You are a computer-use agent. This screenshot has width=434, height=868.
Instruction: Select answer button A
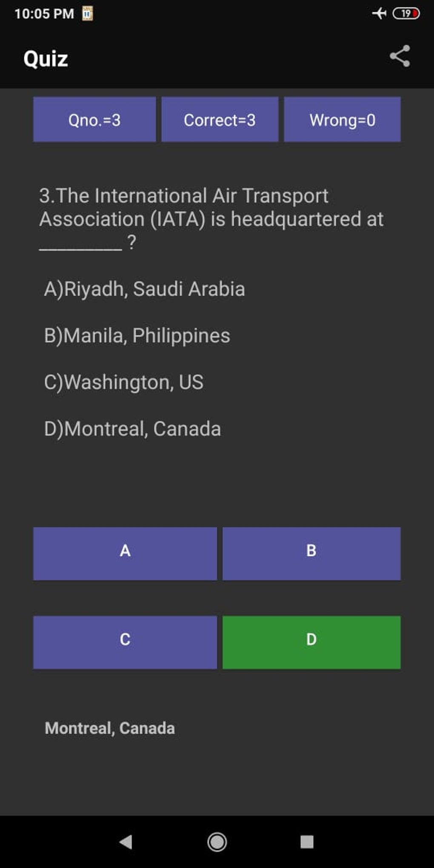tap(125, 553)
